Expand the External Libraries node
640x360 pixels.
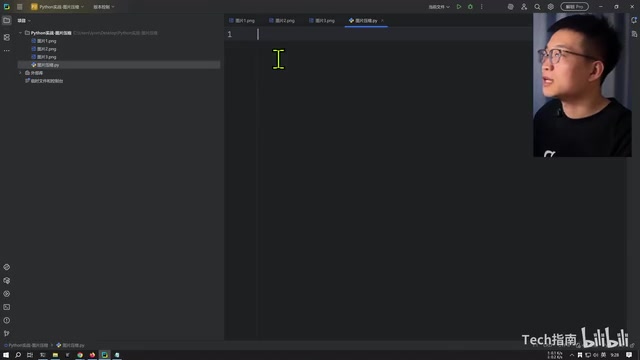click(20, 73)
